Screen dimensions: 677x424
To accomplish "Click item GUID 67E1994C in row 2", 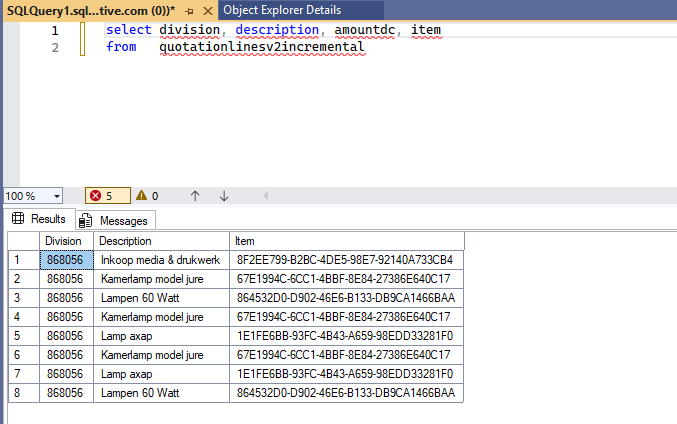I will tap(347, 279).
